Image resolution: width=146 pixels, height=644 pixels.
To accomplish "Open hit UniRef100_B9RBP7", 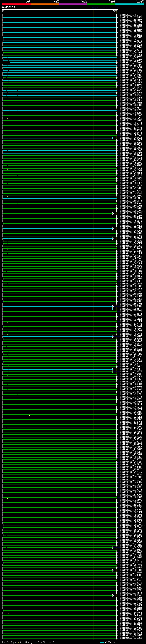I will tap(131, 20).
